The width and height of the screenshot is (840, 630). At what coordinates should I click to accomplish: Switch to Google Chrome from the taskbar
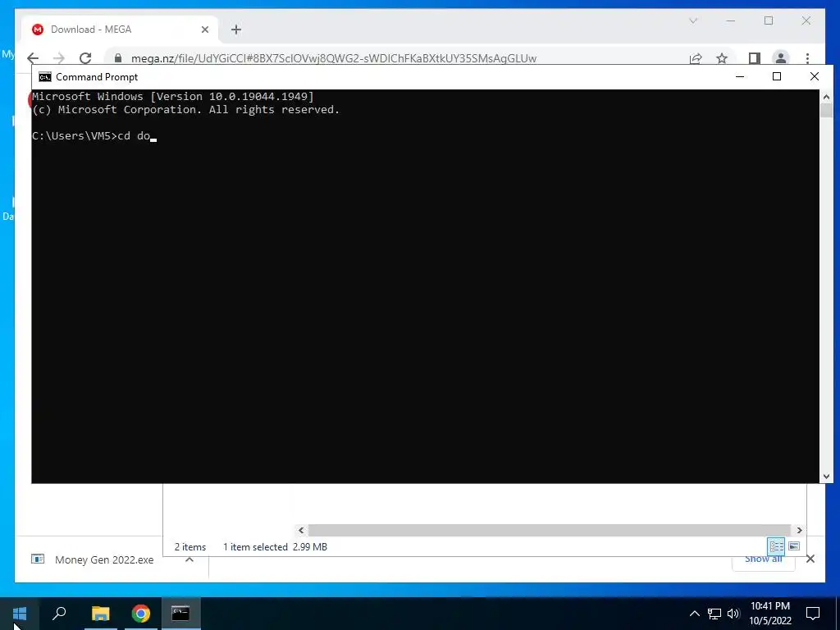(141, 614)
